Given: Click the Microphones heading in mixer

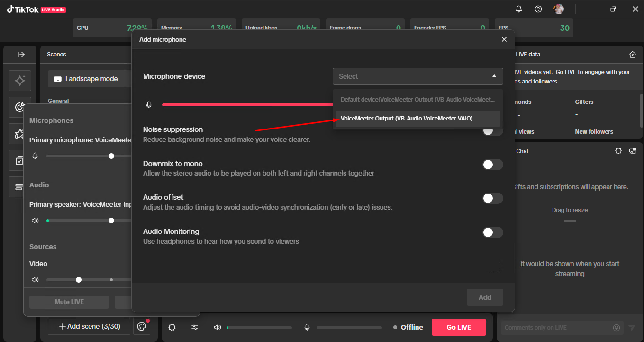Looking at the screenshot, I should (x=51, y=120).
